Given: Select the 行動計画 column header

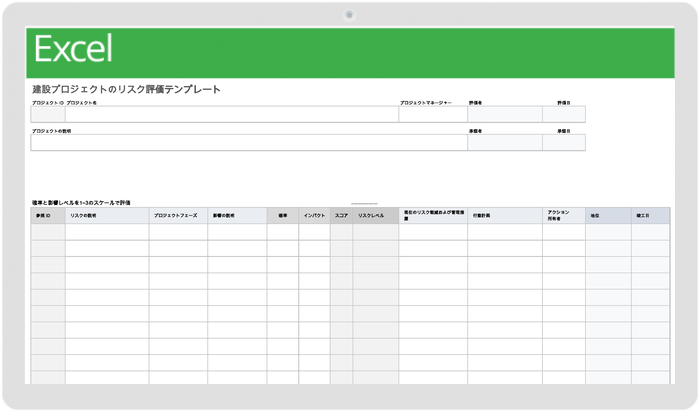Looking at the screenshot, I should pyautogui.click(x=505, y=216).
